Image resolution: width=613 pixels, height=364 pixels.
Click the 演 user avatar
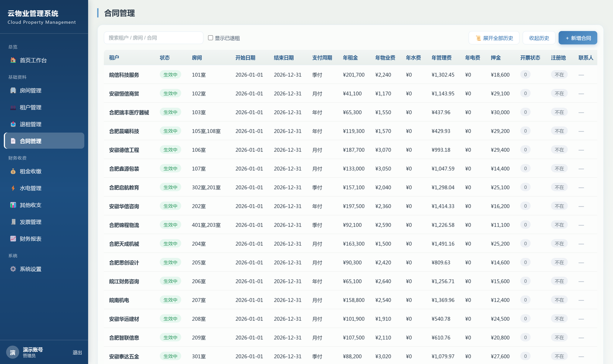13,353
